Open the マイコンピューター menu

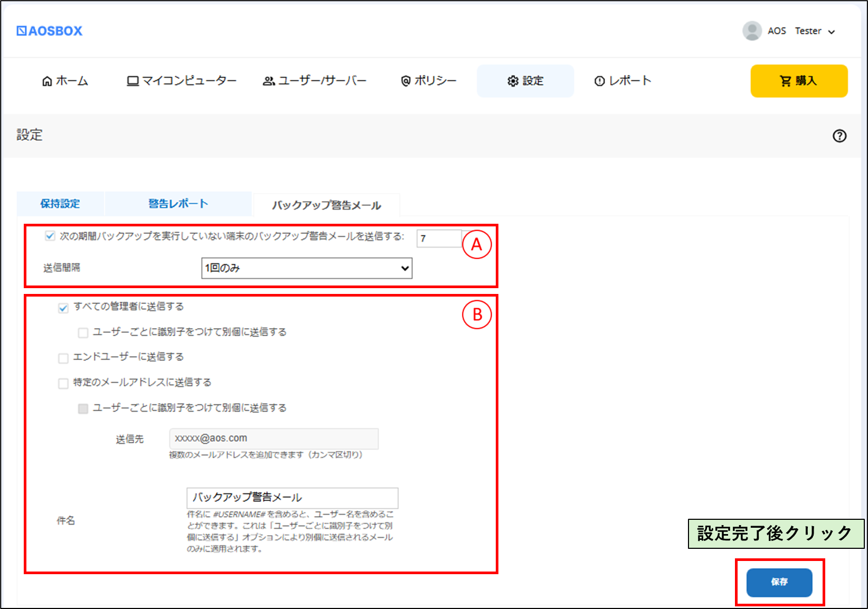[x=182, y=81]
